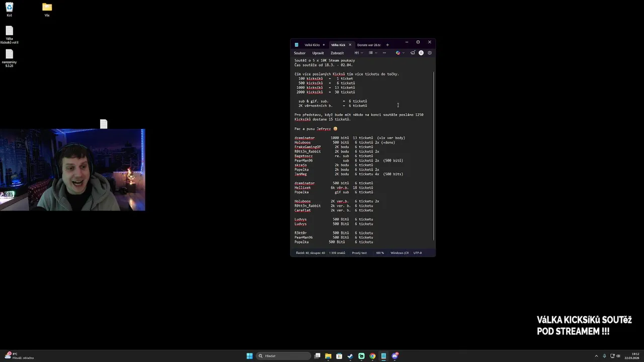Click the Notepad vertical scrollbar
This screenshot has height=362, width=644.
click(x=434, y=156)
